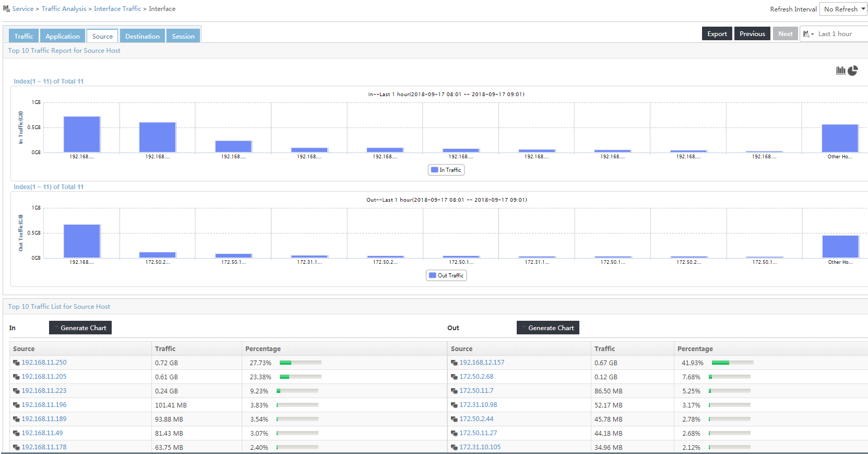Click the Service breadcrumb icon
868x454 pixels.
6,9
